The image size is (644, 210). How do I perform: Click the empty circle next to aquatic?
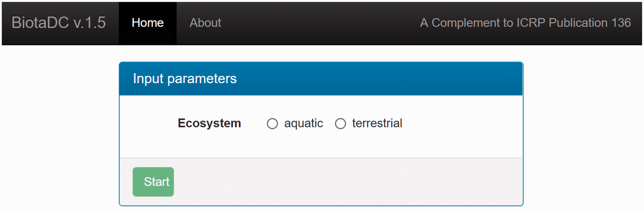(272, 124)
